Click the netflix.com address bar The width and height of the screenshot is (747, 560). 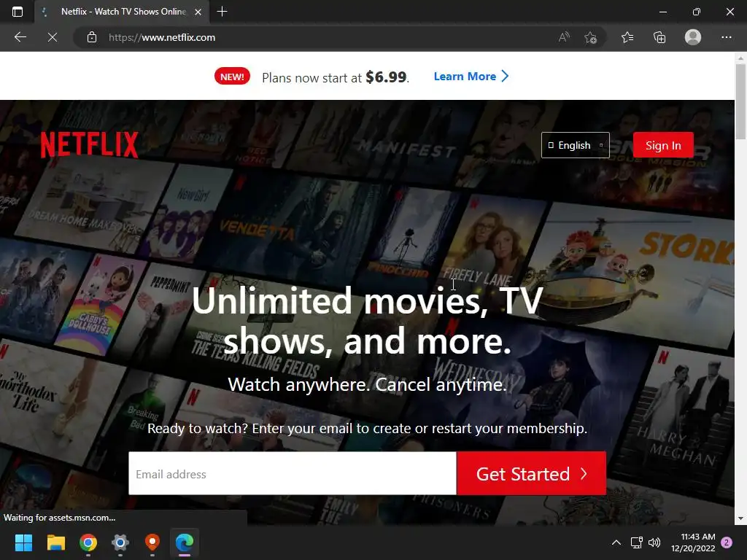[329, 37]
